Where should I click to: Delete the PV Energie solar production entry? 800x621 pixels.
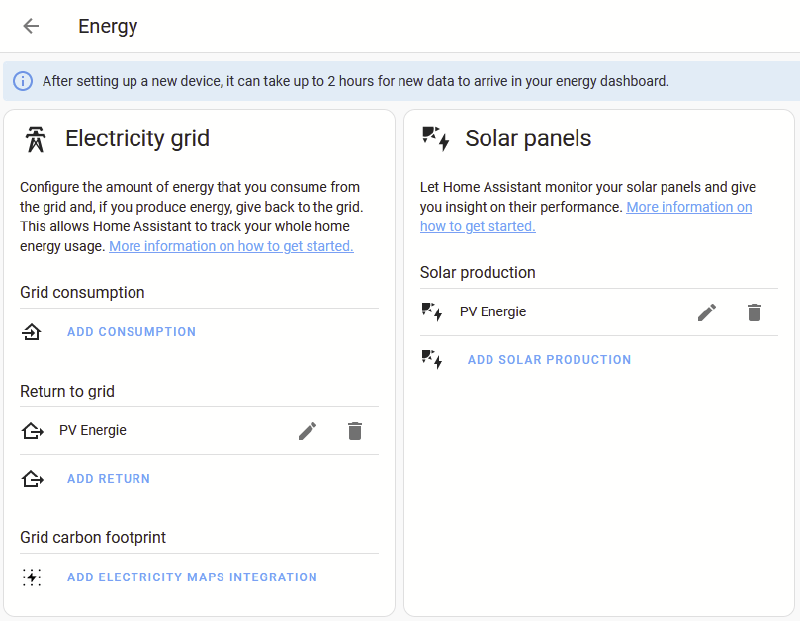tap(755, 312)
